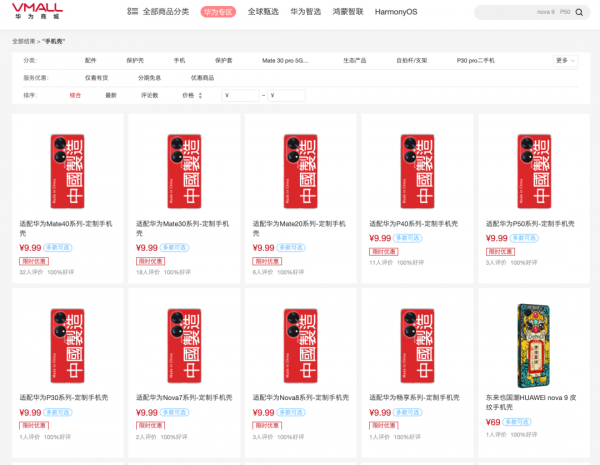Click the 适配华为Mate40系列 product title
Image resolution: width=600 pixels, height=465 pixels.
[66, 228]
